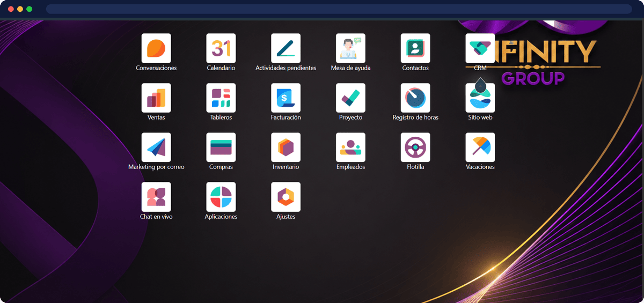Click the "Empleados" text label
This screenshot has height=303, width=644.
click(350, 167)
